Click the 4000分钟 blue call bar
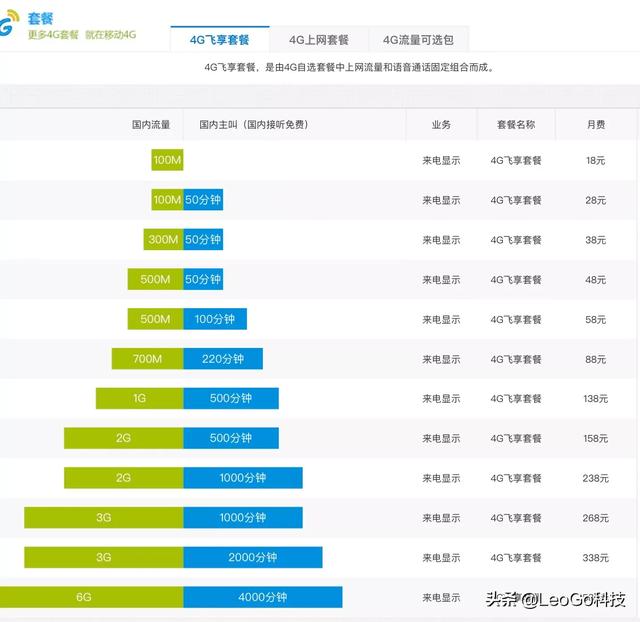The height and width of the screenshot is (622, 640). coord(263,597)
